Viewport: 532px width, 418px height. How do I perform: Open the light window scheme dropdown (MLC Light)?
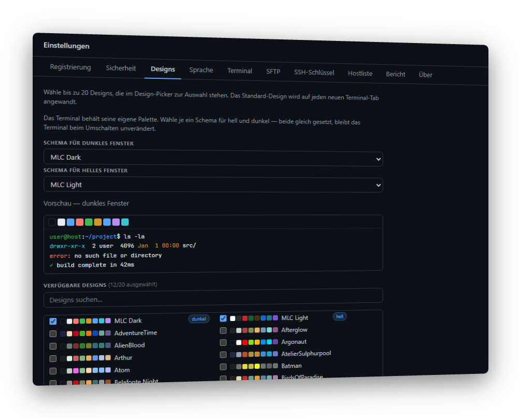213,185
